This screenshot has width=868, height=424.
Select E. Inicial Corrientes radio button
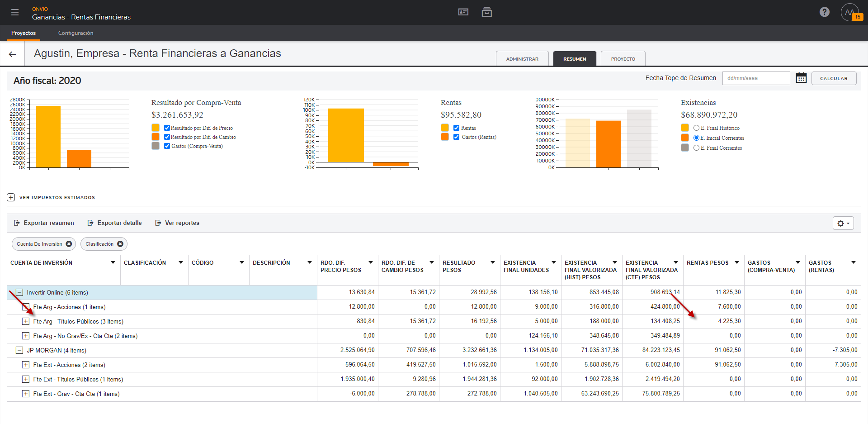point(696,138)
